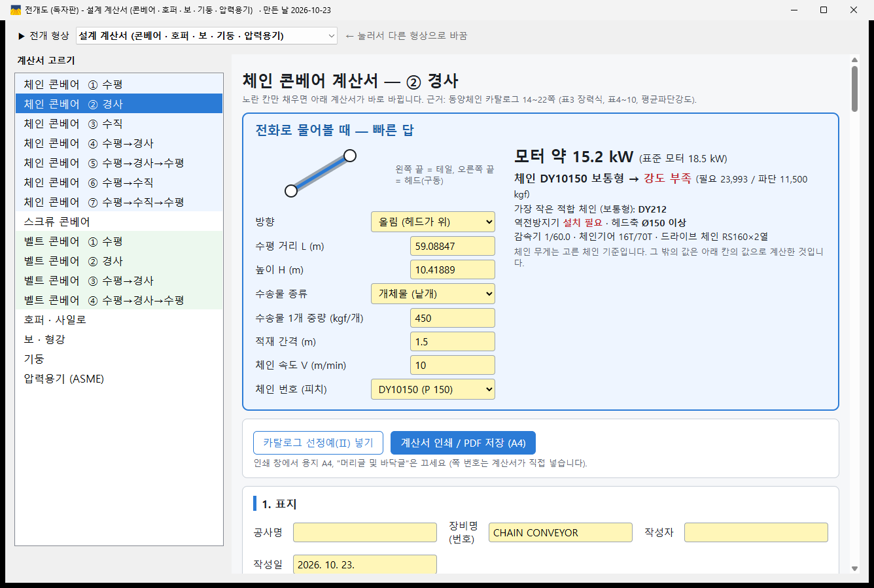This screenshot has height=588, width=874.
Task: Focus the 장비명 field showing CHAIN CONVEYOR
Action: tap(561, 532)
